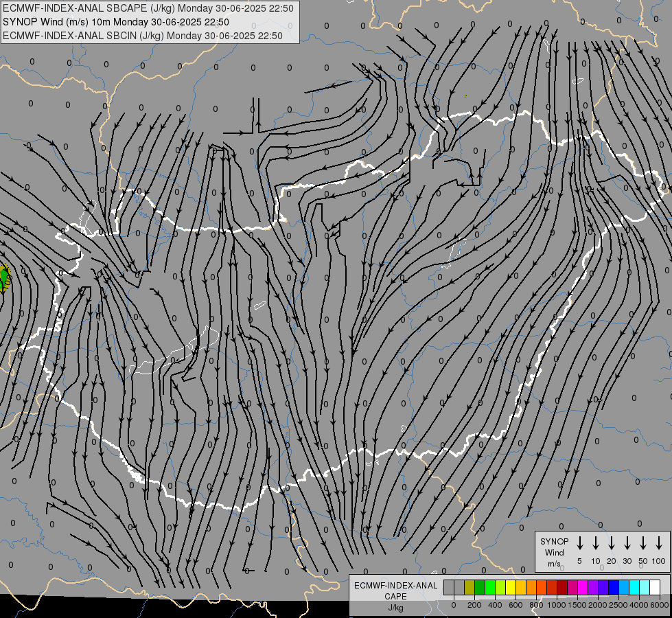Click the '4000' tick label on the CAPE scale
The width and height of the screenshot is (672, 618).
coord(639,605)
